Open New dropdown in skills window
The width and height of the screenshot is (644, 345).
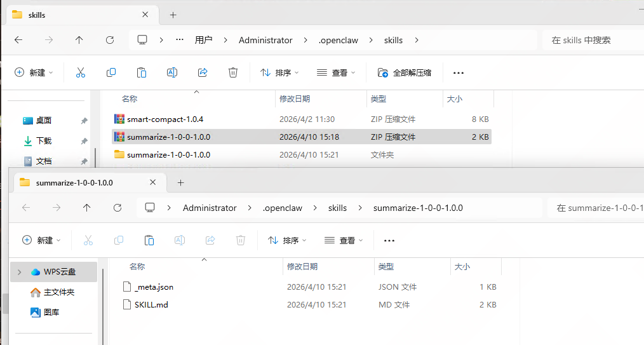point(34,72)
